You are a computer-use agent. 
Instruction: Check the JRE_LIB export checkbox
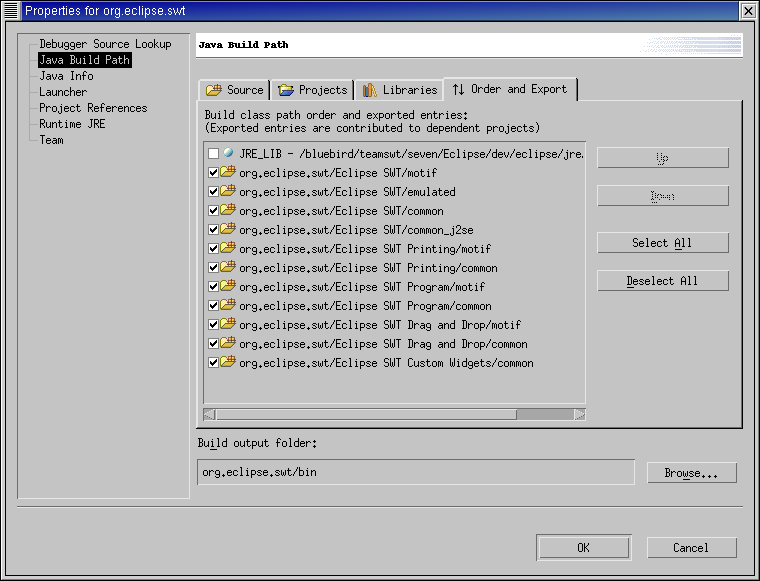click(213, 154)
